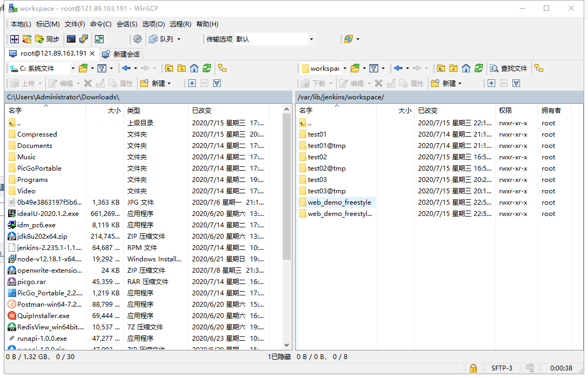Refresh the remote directory listing
The image size is (588, 378).
(x=480, y=69)
